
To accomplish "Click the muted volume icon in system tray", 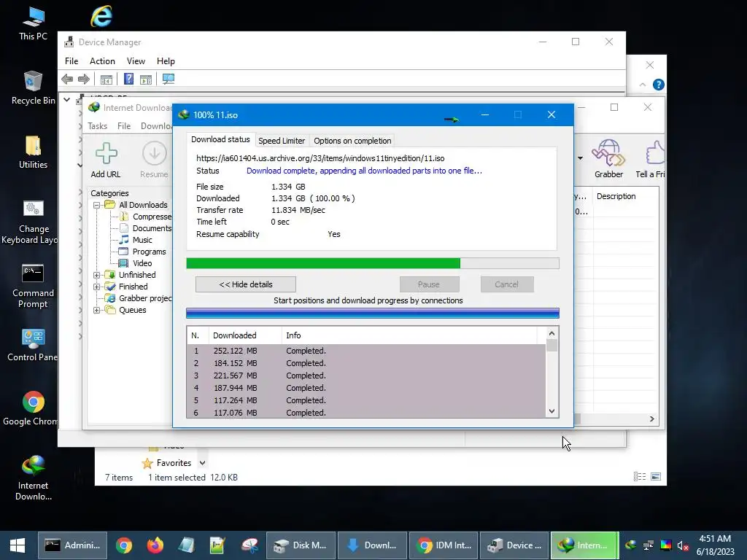I will click(x=683, y=545).
